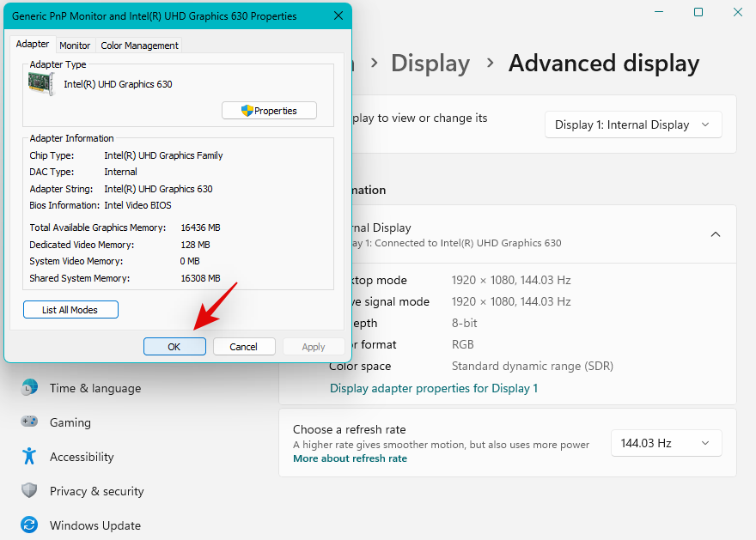The height and width of the screenshot is (540, 756).
Task: Open List All Modes
Action: 70,309
